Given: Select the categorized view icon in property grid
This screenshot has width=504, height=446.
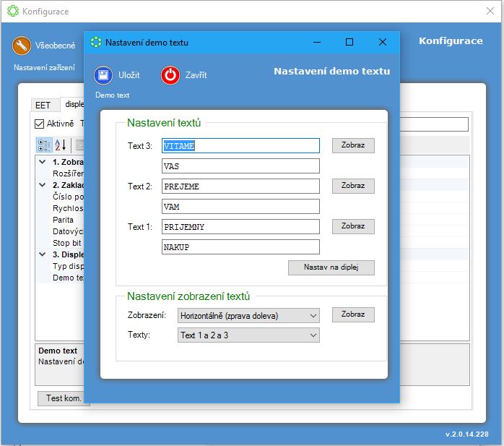Looking at the screenshot, I should (x=45, y=145).
